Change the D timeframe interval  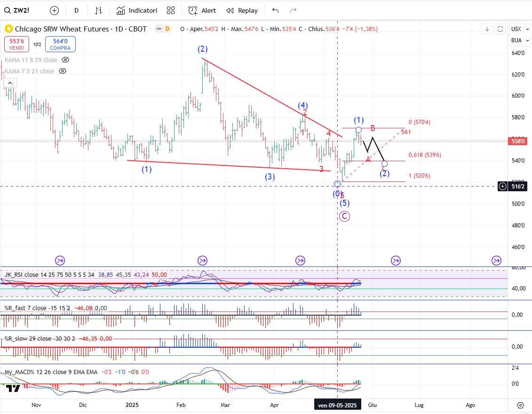(76, 10)
